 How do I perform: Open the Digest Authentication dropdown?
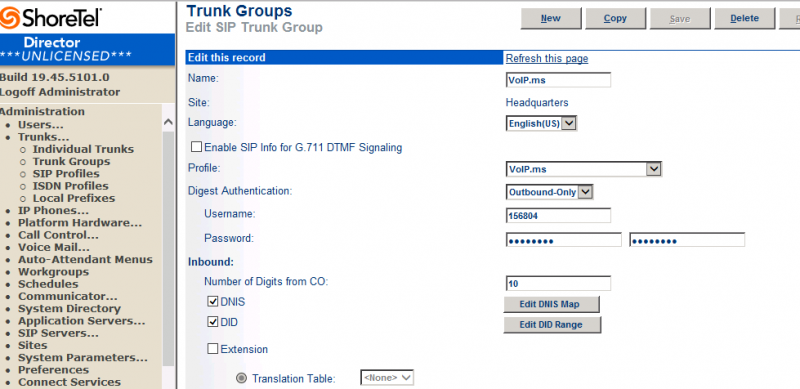[549, 192]
